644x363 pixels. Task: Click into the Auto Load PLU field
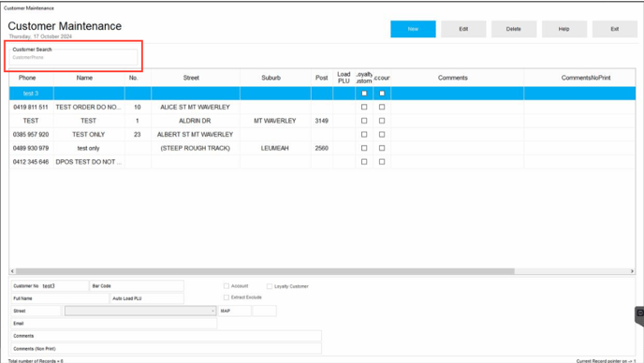(147, 298)
